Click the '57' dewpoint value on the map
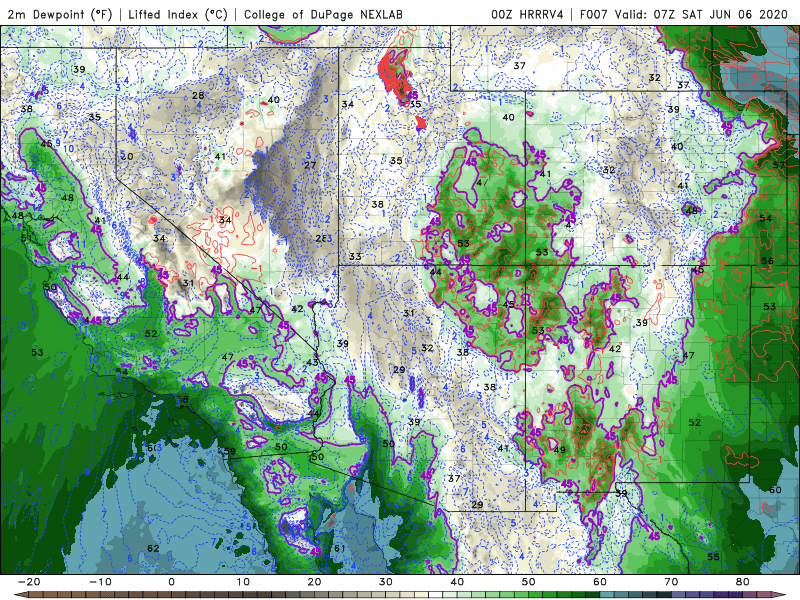Image resolution: width=800 pixels, height=600 pixels. tap(779, 165)
